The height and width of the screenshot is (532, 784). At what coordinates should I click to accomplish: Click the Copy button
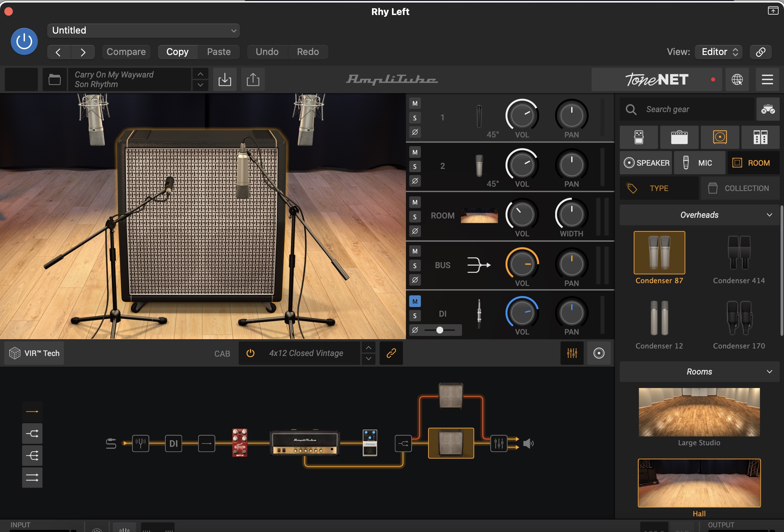177,52
